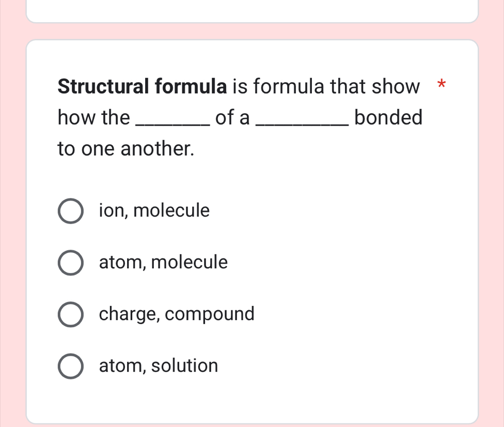Click the previous question card at top

(x=252, y=10)
